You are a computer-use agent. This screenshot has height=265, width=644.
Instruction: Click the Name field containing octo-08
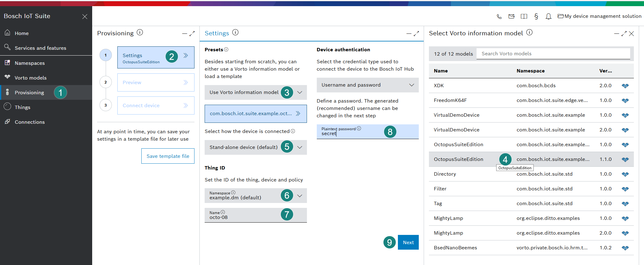pos(256,215)
